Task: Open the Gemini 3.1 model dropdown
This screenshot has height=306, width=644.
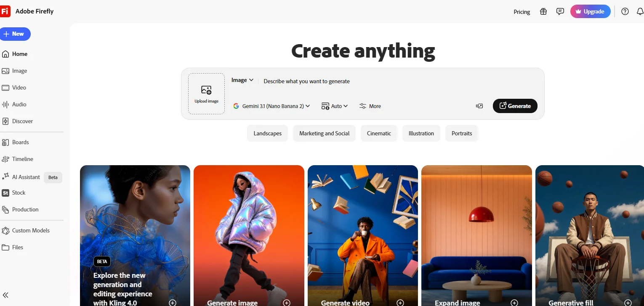Action: point(271,106)
